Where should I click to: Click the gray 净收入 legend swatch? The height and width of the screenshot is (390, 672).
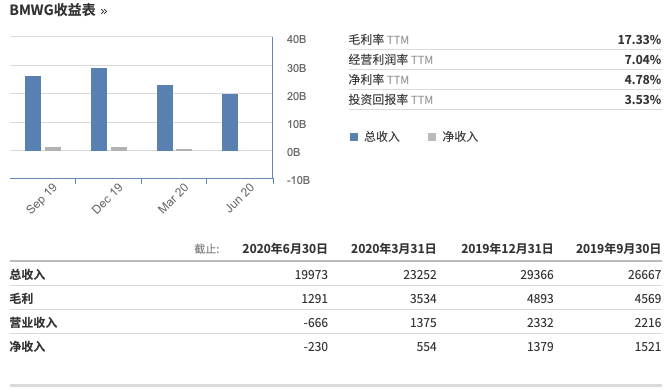point(432,137)
